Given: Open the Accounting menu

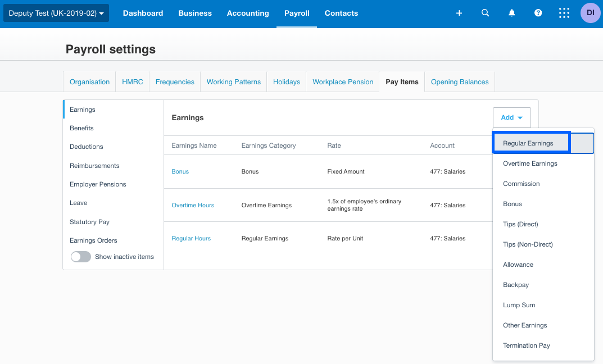Looking at the screenshot, I should tap(248, 13).
